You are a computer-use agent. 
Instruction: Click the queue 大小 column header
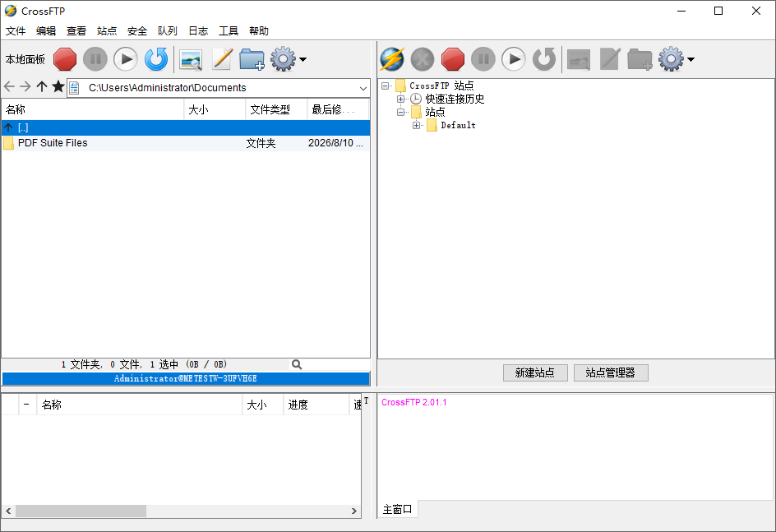click(x=262, y=405)
